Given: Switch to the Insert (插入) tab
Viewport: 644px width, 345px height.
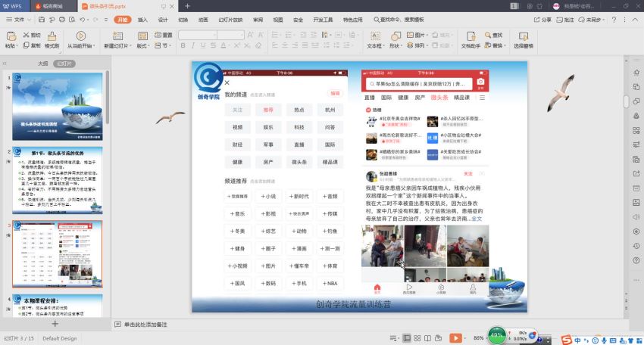Looking at the screenshot, I should click(142, 19).
